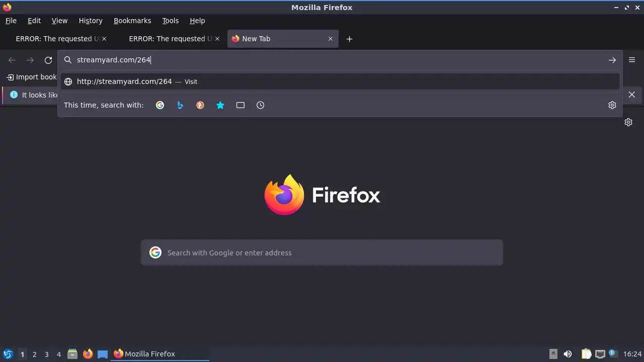Open the File menu
644x362 pixels.
[11, 21]
